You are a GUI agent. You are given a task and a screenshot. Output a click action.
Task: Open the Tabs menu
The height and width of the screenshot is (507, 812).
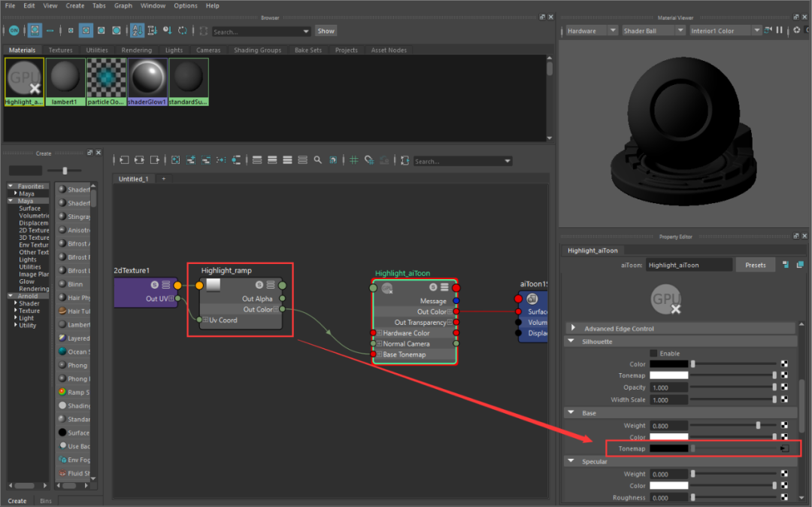pos(99,6)
